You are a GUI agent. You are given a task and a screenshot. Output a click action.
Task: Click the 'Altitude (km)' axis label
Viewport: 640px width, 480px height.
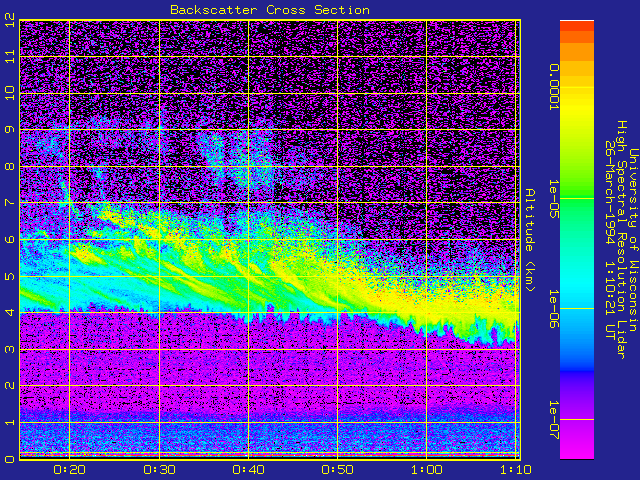(529, 240)
